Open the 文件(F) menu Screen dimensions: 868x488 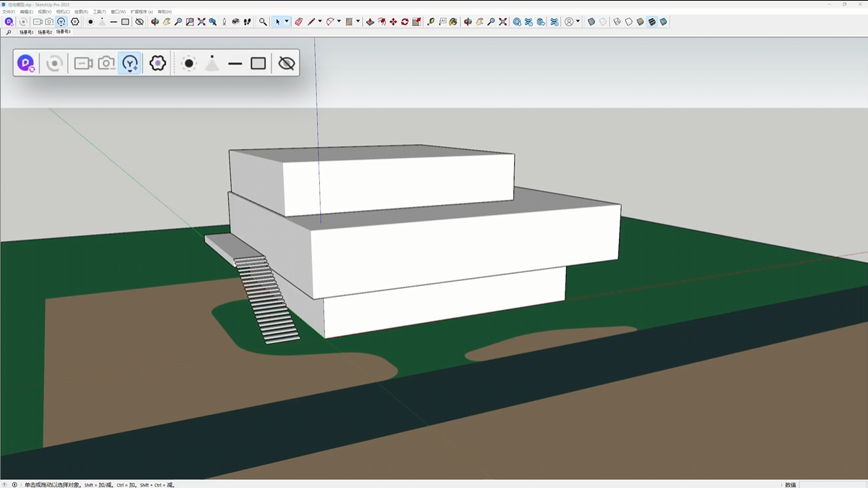pos(9,12)
